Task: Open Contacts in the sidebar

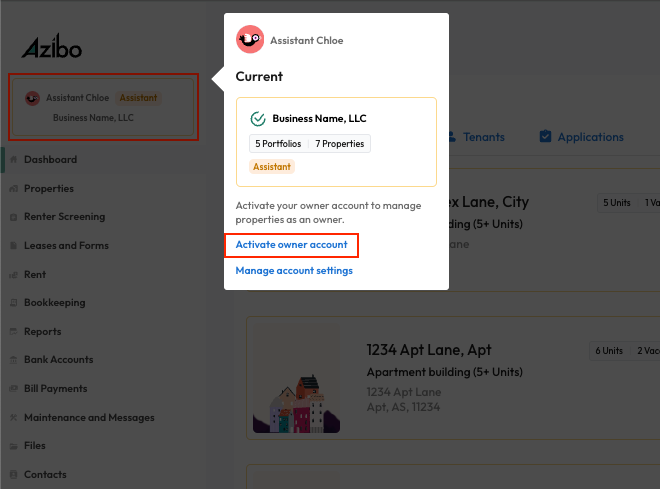Action: (45, 474)
